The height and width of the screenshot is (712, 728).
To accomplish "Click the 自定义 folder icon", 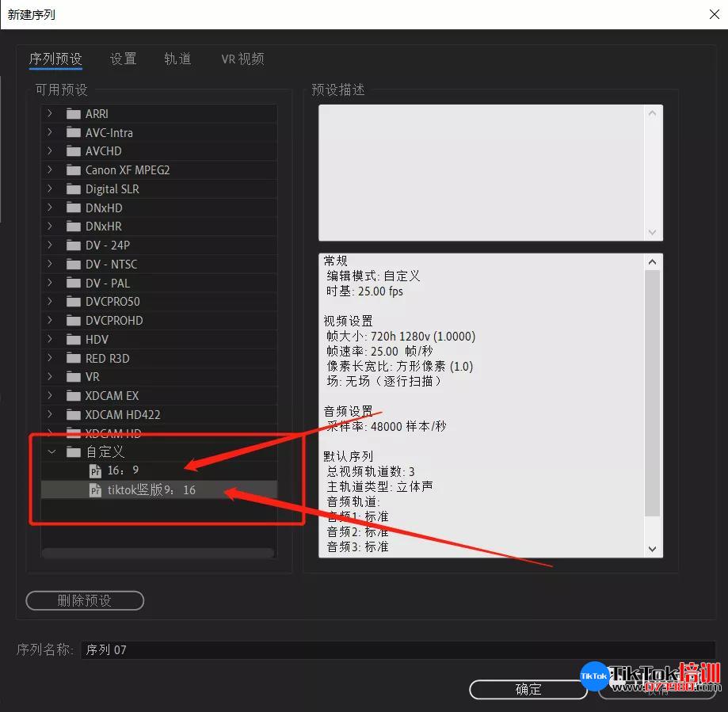I will (74, 452).
